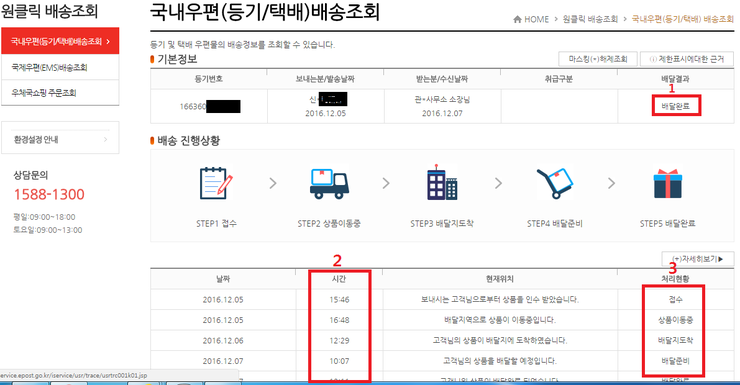Click the 배달지도착 status cell in the table
This screenshot has width=740, height=385.
[675, 340]
